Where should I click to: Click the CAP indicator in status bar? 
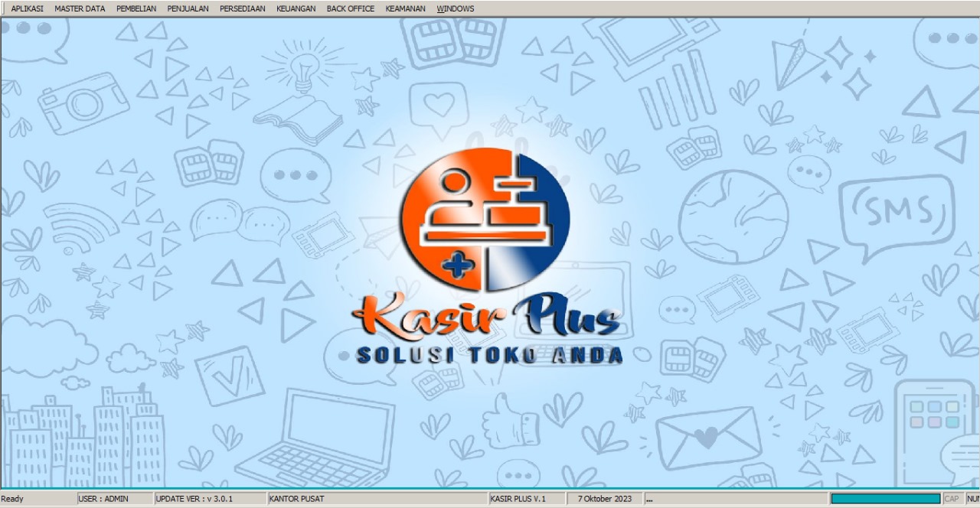click(x=951, y=499)
